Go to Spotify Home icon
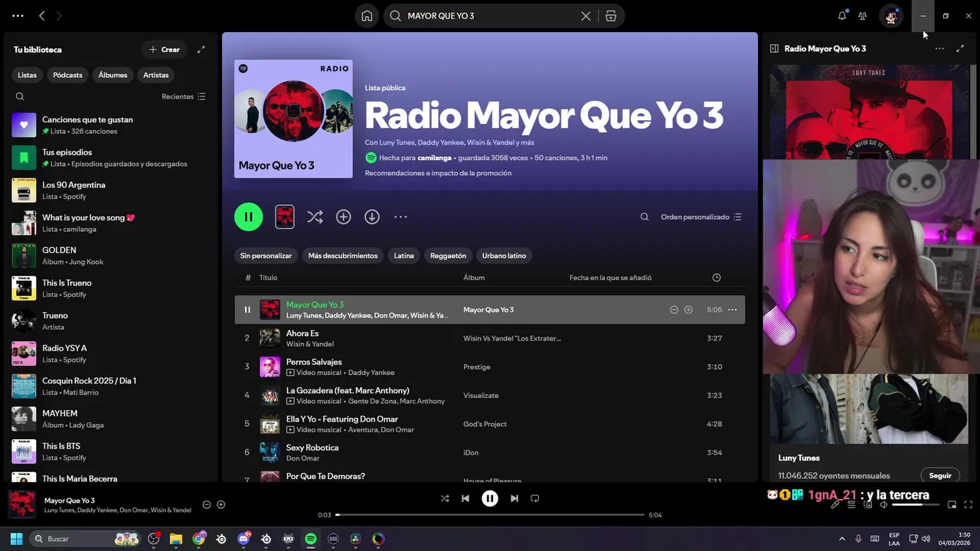 367,15
